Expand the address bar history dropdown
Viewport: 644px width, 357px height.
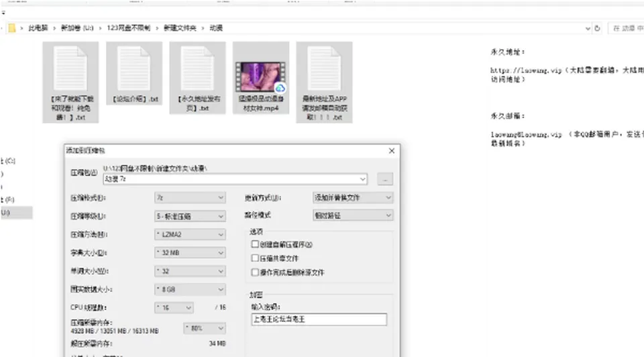588,28
